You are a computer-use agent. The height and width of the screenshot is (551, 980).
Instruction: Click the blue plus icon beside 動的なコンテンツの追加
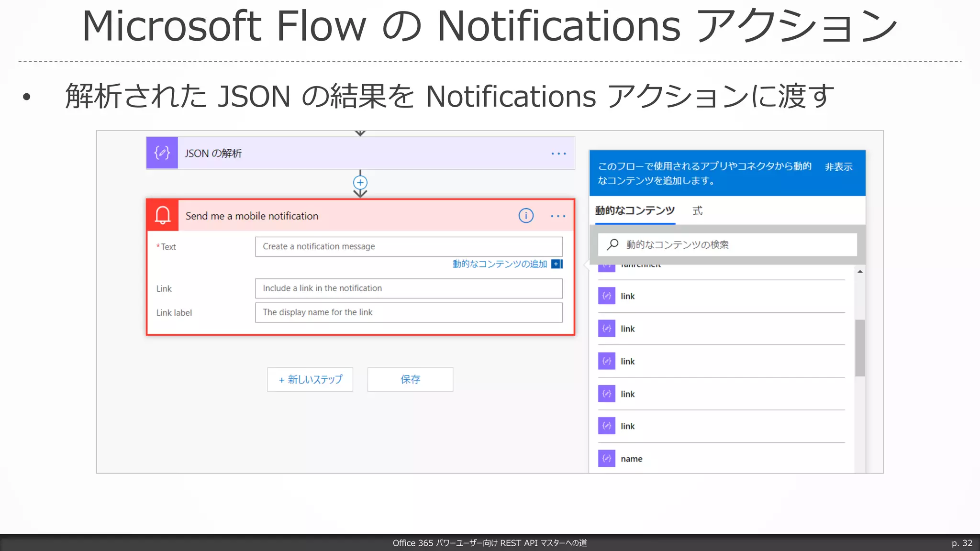pos(557,264)
